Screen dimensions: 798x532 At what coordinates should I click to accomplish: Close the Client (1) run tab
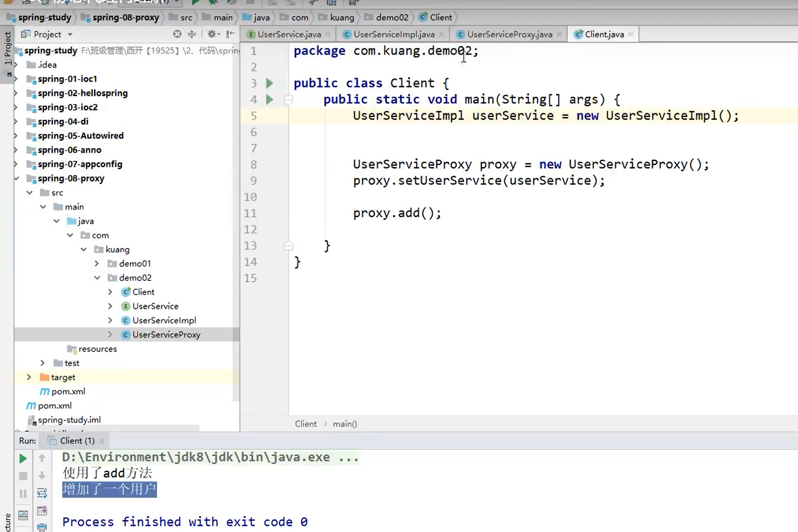[x=102, y=441]
